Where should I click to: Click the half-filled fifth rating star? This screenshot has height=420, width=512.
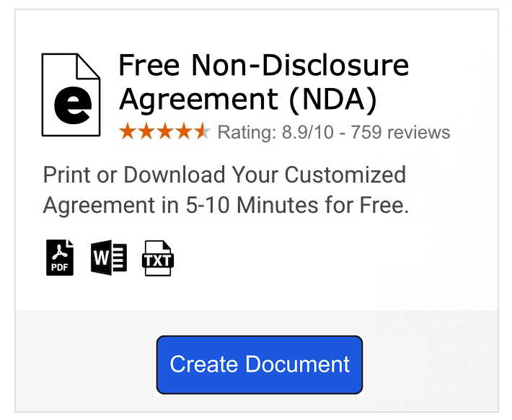pos(202,131)
